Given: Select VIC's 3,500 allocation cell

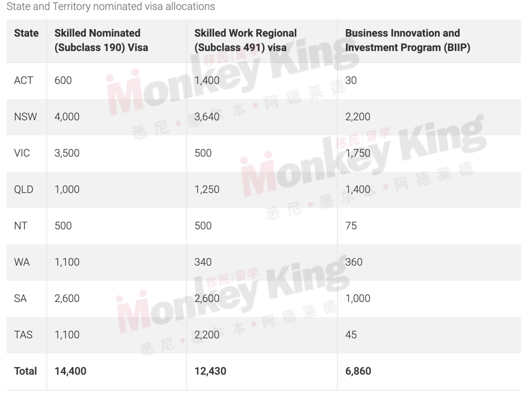Looking at the screenshot, I should [67, 153].
